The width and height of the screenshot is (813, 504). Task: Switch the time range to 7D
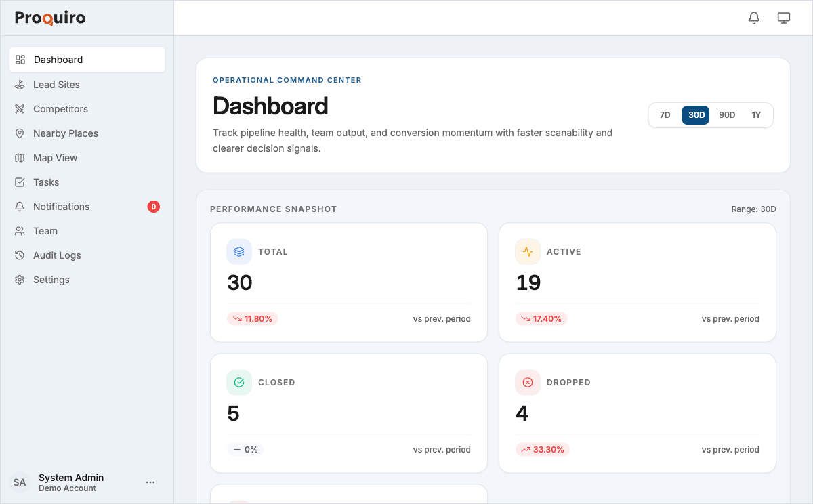point(665,114)
